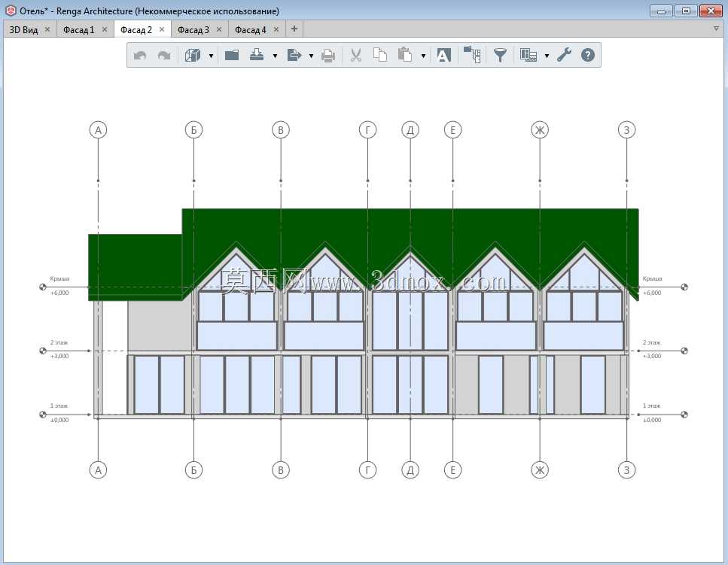Switch to the Фасад 3 tab
Viewport: 728px width, 565px height.
tap(193, 29)
